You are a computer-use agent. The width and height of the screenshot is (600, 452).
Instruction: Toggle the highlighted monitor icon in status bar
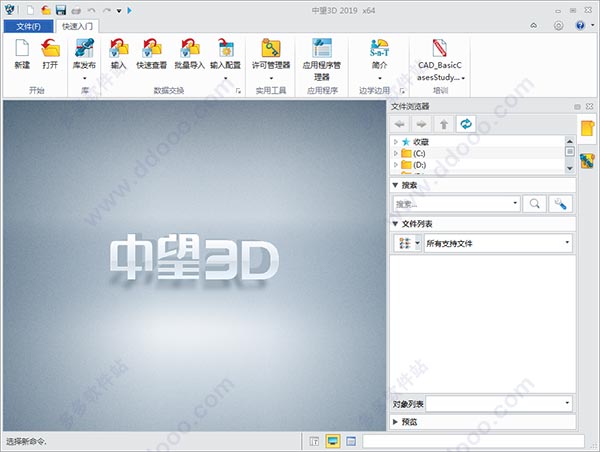click(333, 441)
